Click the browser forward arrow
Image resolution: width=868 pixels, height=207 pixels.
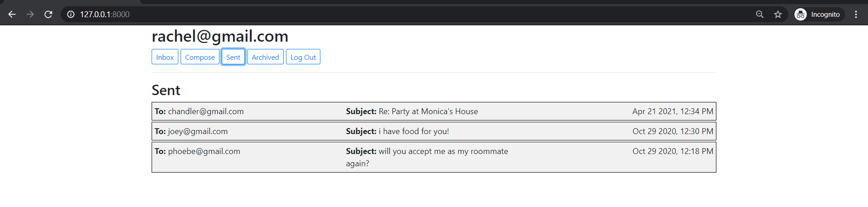pos(30,14)
